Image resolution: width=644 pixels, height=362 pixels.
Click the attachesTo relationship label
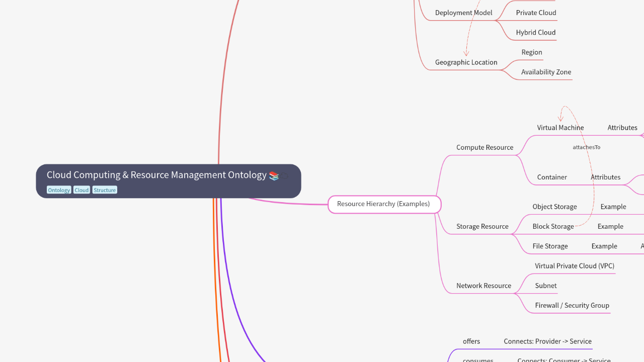[586, 147]
